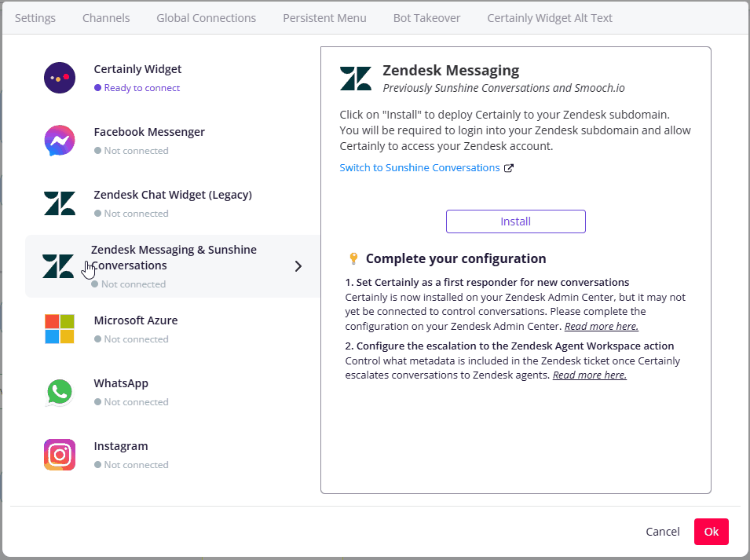This screenshot has height=560, width=750.
Task: Expand the Zendesk Messaging channel details
Action: tap(298, 266)
